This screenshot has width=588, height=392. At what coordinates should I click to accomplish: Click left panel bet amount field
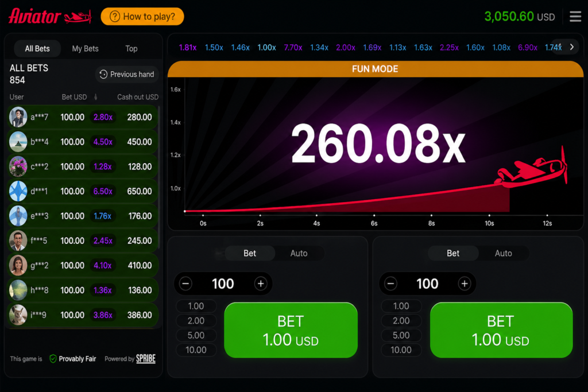click(223, 284)
